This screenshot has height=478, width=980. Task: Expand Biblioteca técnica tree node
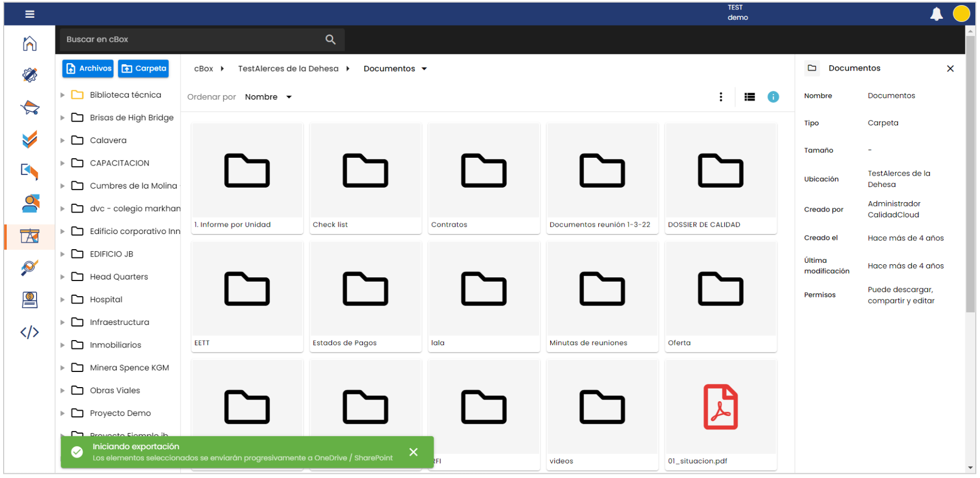(x=62, y=95)
